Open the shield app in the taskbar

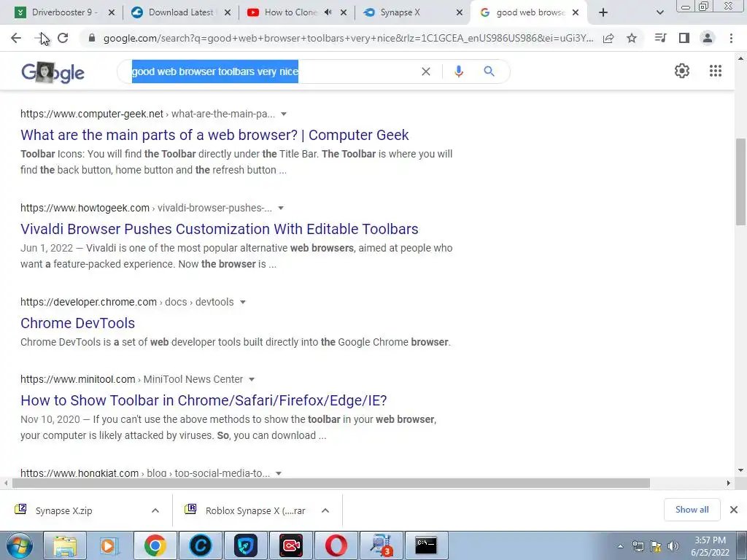tap(246, 545)
